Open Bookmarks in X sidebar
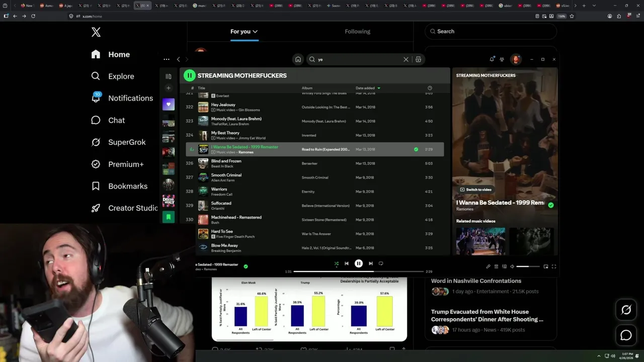The height and width of the screenshot is (362, 644). (x=119, y=186)
